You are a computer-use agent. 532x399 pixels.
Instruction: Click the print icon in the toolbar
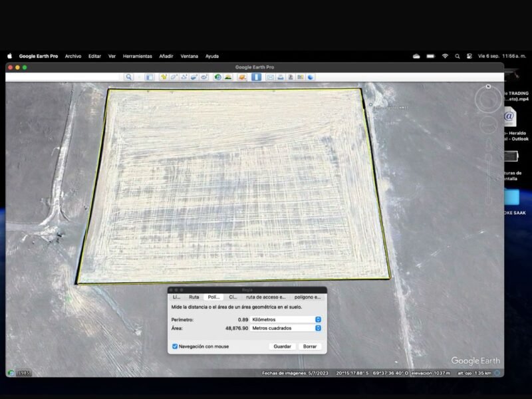coord(281,77)
